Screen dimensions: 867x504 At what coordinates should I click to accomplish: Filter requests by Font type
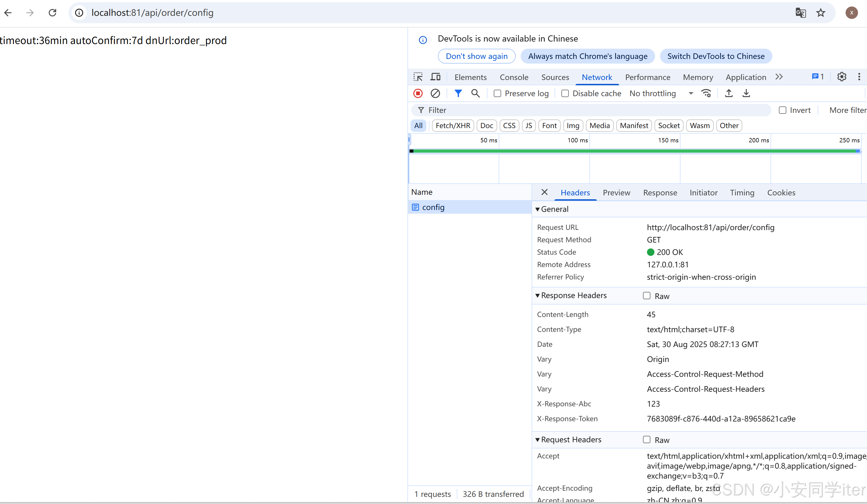pos(549,126)
